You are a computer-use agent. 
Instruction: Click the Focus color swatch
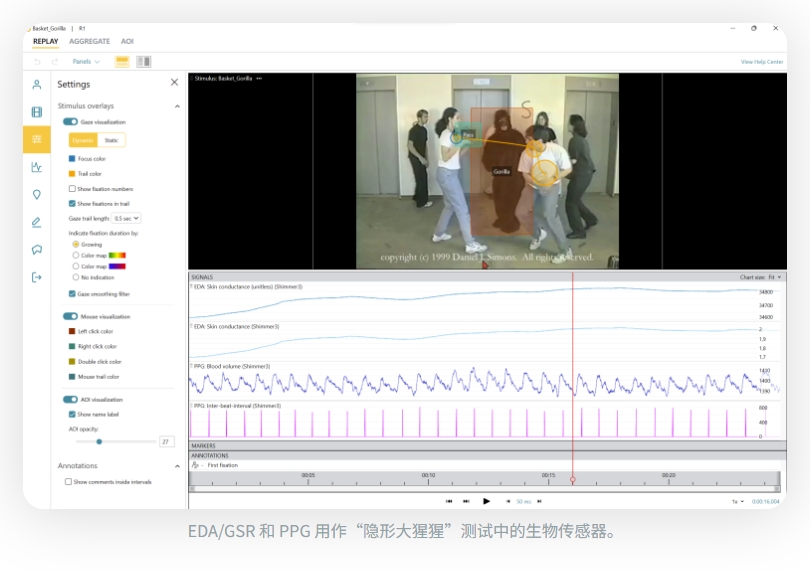coord(72,159)
